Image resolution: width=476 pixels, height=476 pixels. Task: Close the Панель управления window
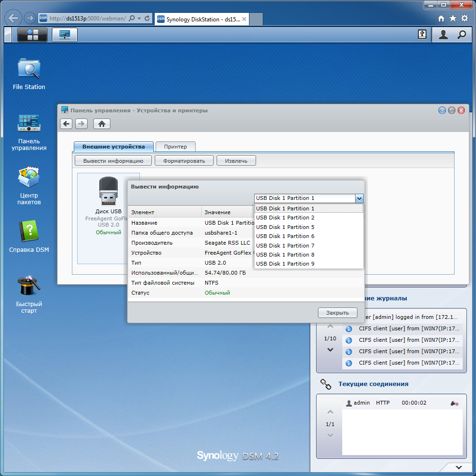point(461,110)
